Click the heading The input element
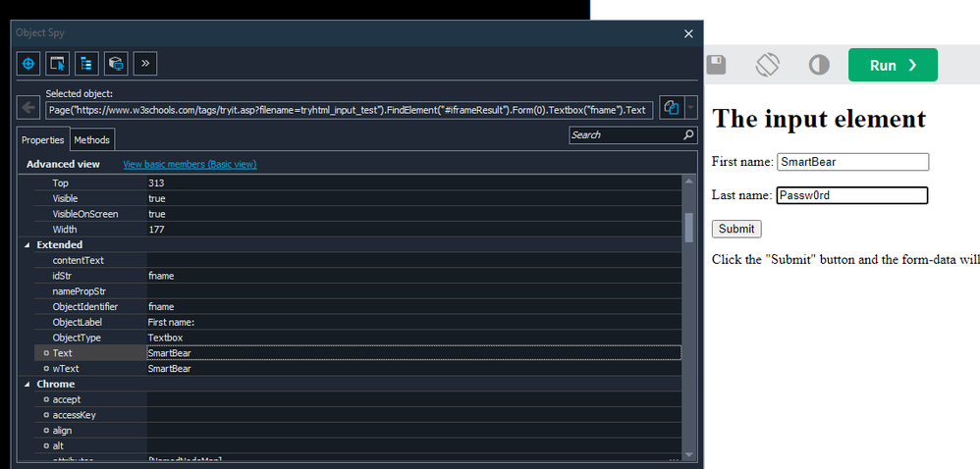The width and height of the screenshot is (980, 469). click(x=819, y=119)
